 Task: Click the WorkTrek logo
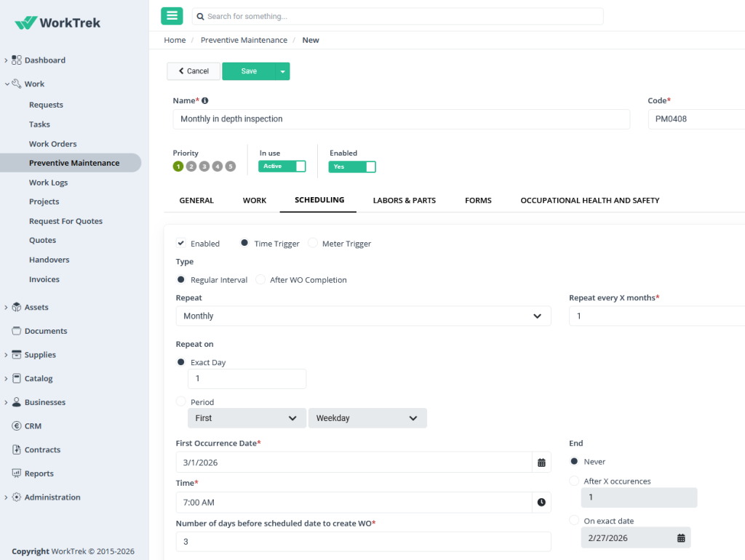click(x=56, y=22)
